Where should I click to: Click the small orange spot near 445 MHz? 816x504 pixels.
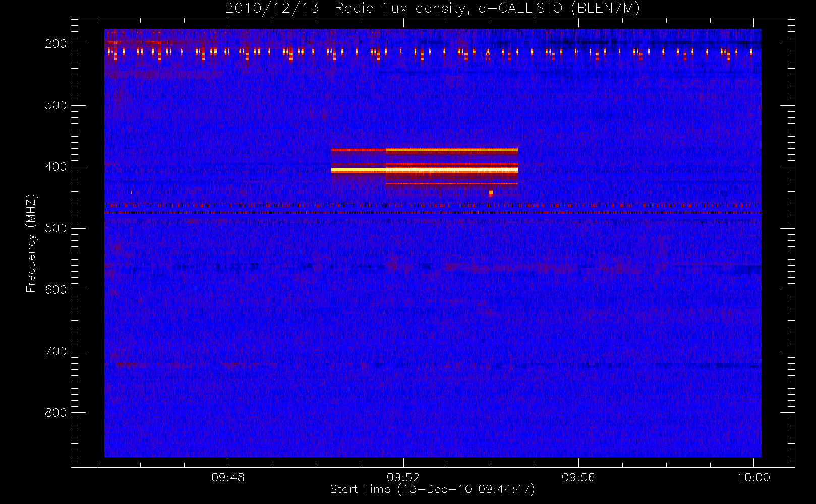pyautogui.click(x=491, y=193)
